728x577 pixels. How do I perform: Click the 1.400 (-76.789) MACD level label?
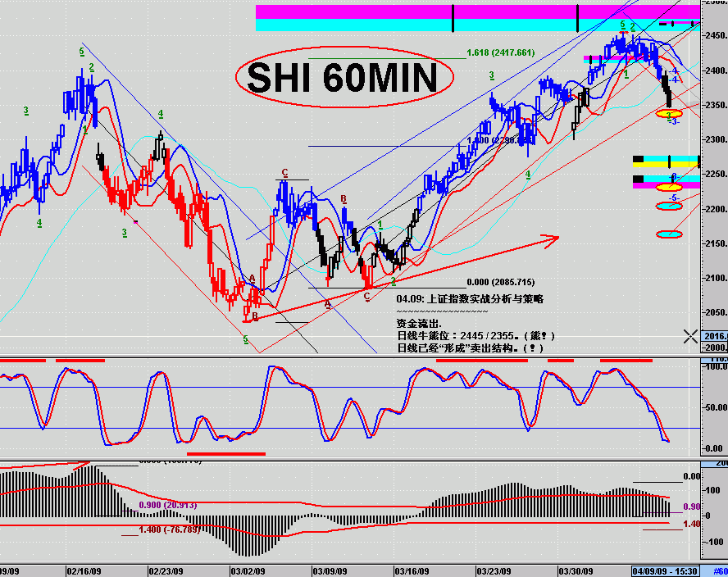point(170,529)
